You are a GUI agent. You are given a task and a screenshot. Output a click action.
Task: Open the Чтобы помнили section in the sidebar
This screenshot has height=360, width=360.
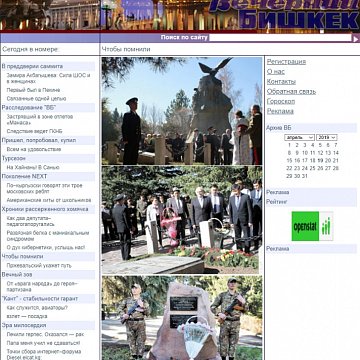[22, 257]
